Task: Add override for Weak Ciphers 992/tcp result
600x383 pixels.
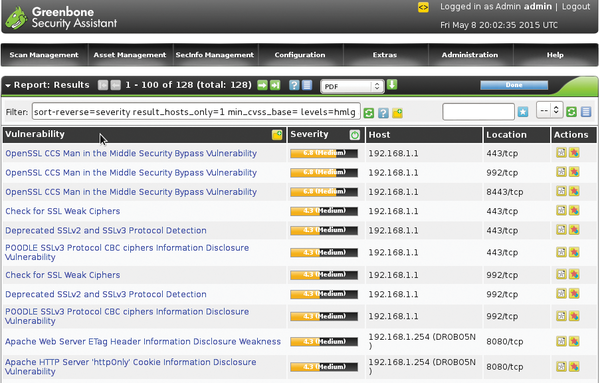Action: [x=574, y=274]
